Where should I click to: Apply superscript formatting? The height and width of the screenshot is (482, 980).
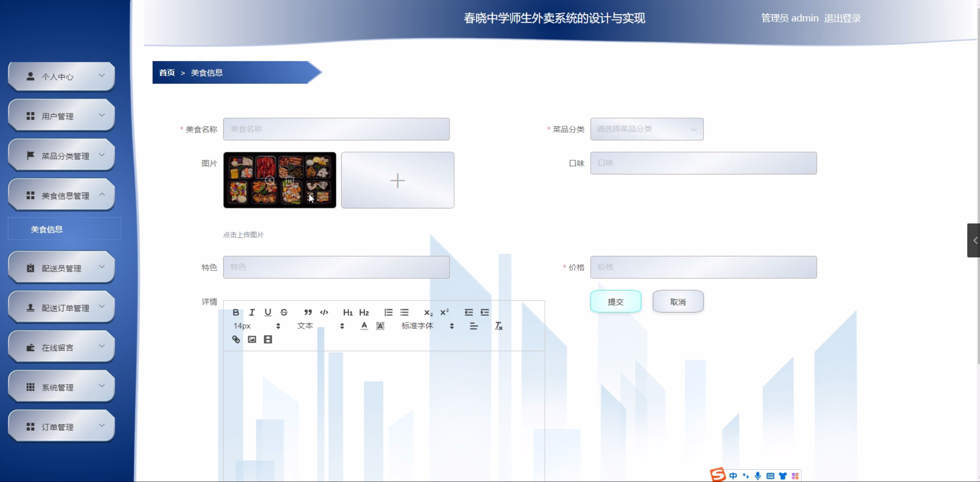click(x=444, y=312)
